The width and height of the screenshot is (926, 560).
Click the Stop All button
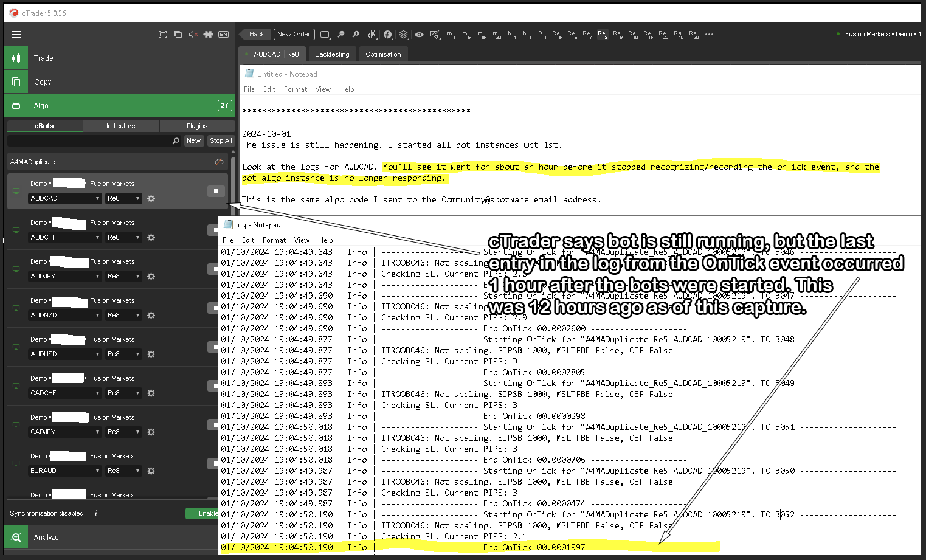click(x=221, y=140)
